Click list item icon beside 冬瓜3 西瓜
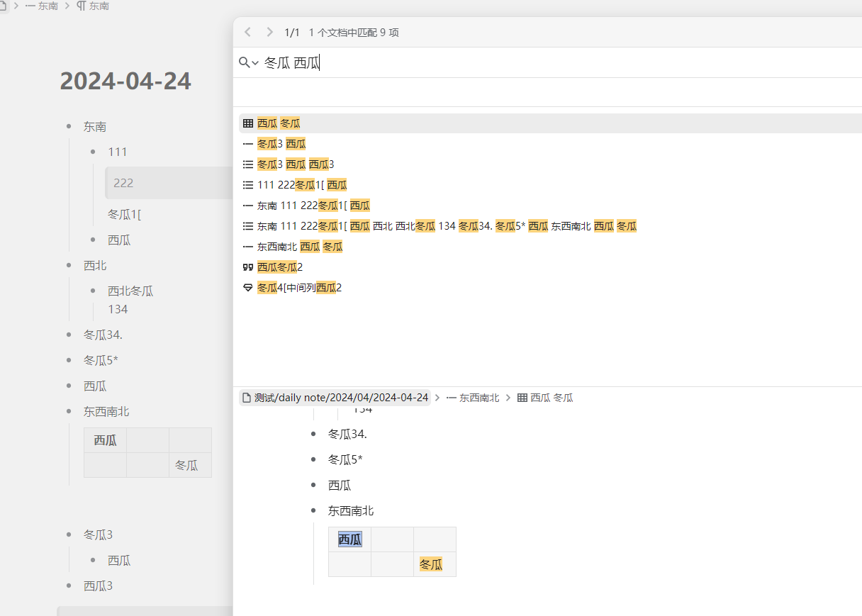The width and height of the screenshot is (862, 616). (x=247, y=144)
